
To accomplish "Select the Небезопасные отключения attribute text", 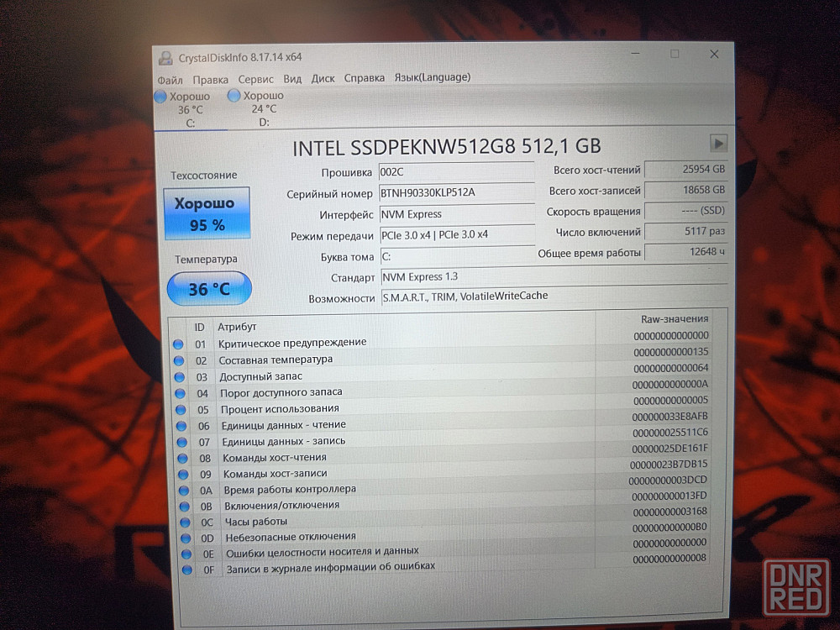I will click(291, 537).
